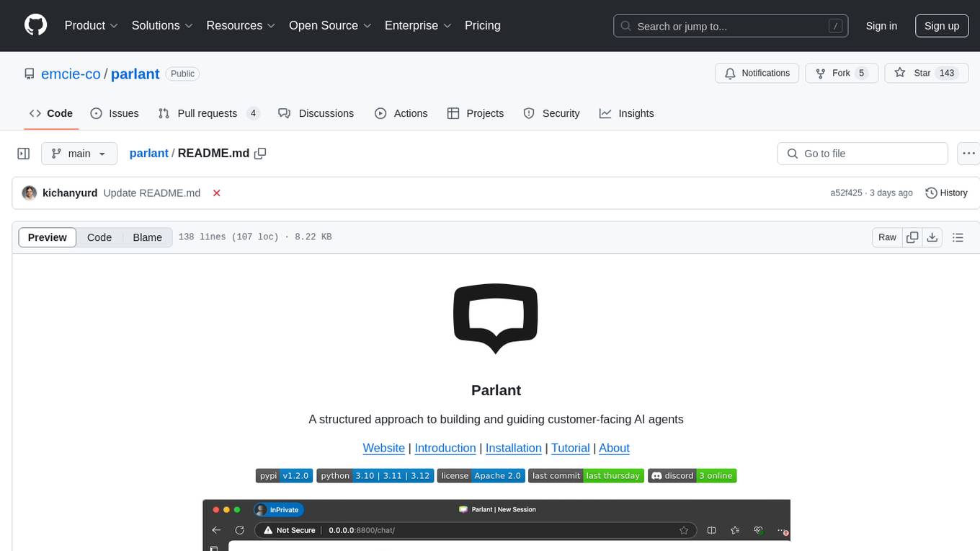Image resolution: width=980 pixels, height=551 pixels.
Task: Open the Update README.md commit message
Action: (152, 193)
